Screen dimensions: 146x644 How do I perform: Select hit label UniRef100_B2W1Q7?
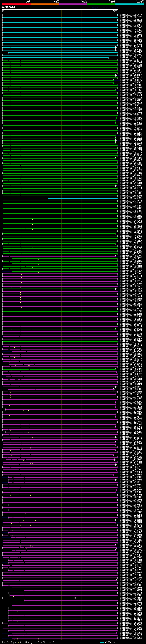pyautogui.click(x=131, y=93)
